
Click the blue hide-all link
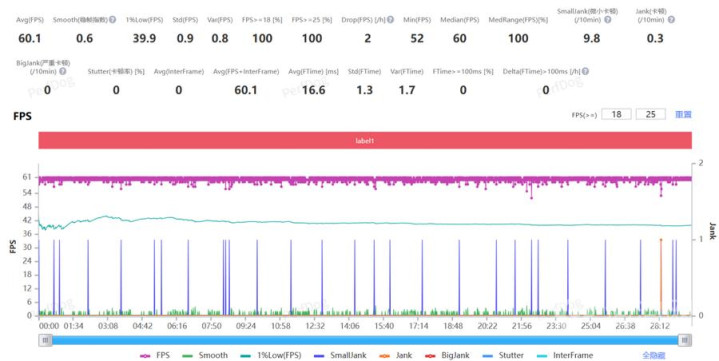click(x=654, y=355)
